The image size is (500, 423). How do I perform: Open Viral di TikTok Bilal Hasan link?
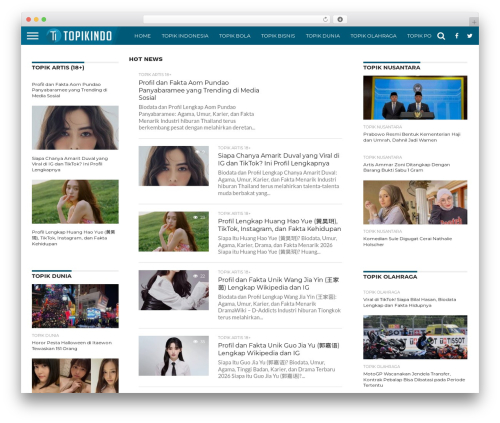409,302
